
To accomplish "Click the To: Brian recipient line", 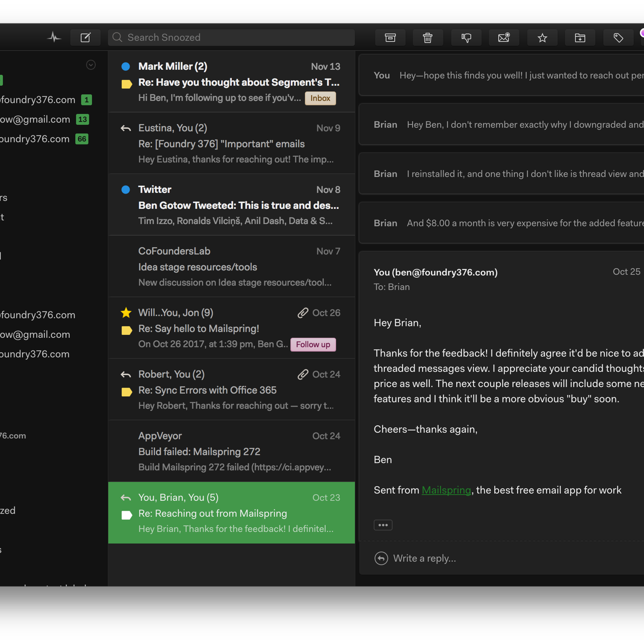I will [x=392, y=287].
